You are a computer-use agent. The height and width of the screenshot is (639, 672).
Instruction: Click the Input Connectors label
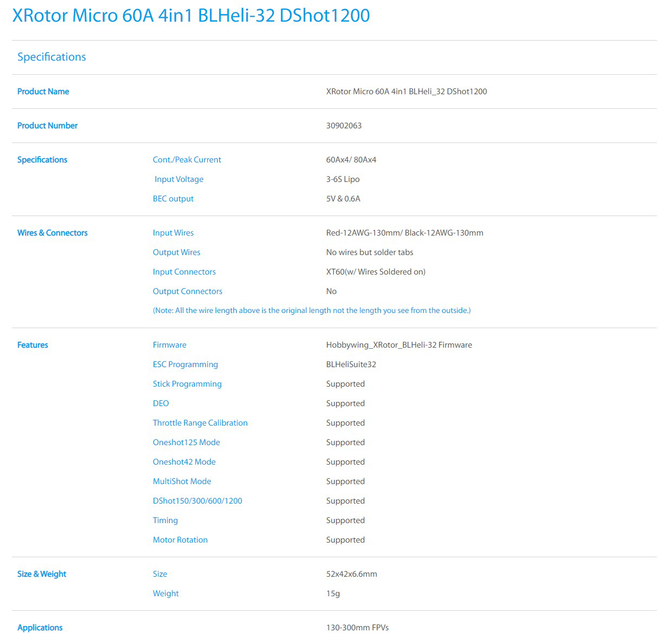[x=184, y=272]
